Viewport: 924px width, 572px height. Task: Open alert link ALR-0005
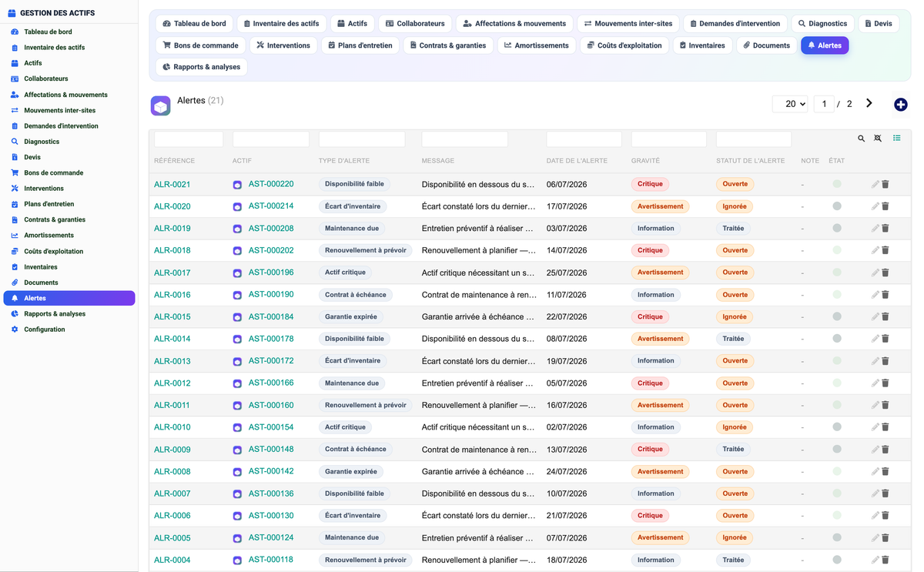pos(172,538)
